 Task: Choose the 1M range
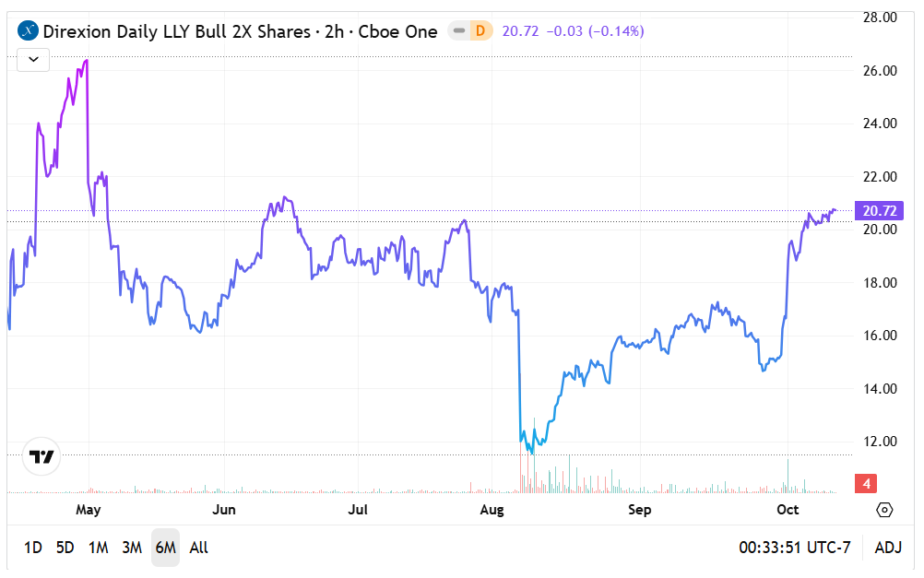click(98, 548)
